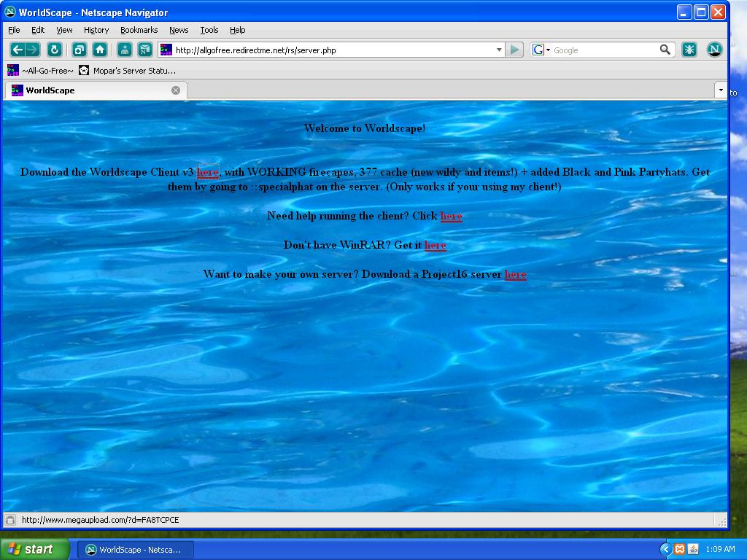Viewport: 747px width, 560px height.
Task: Open the News menu
Action: tap(179, 30)
